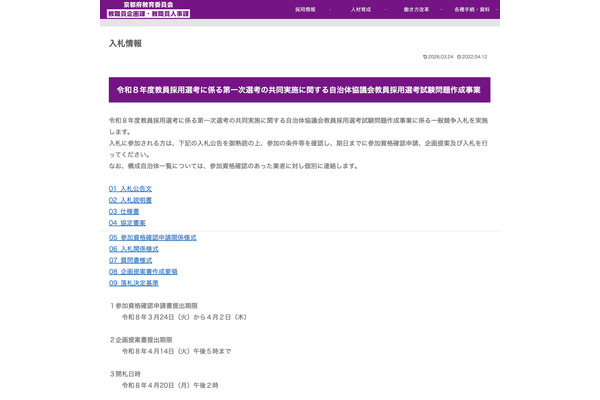
Task: Open the 07 質問書様式 link
Action: coord(130,260)
